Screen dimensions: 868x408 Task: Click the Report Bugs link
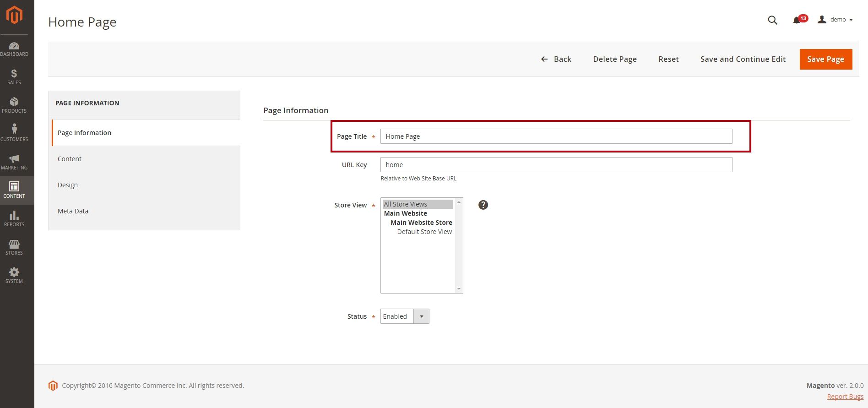(x=845, y=397)
